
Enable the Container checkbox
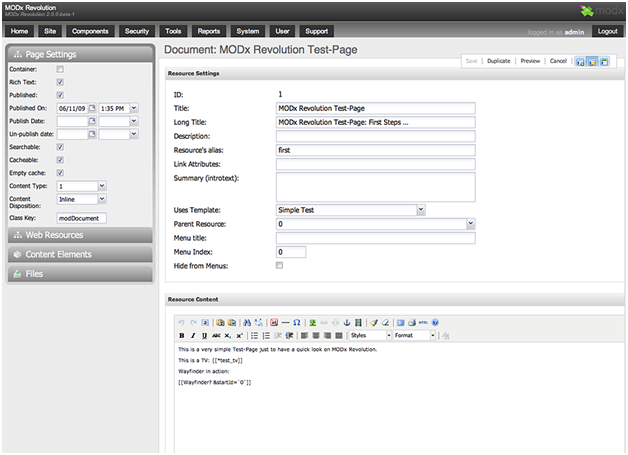click(x=60, y=69)
